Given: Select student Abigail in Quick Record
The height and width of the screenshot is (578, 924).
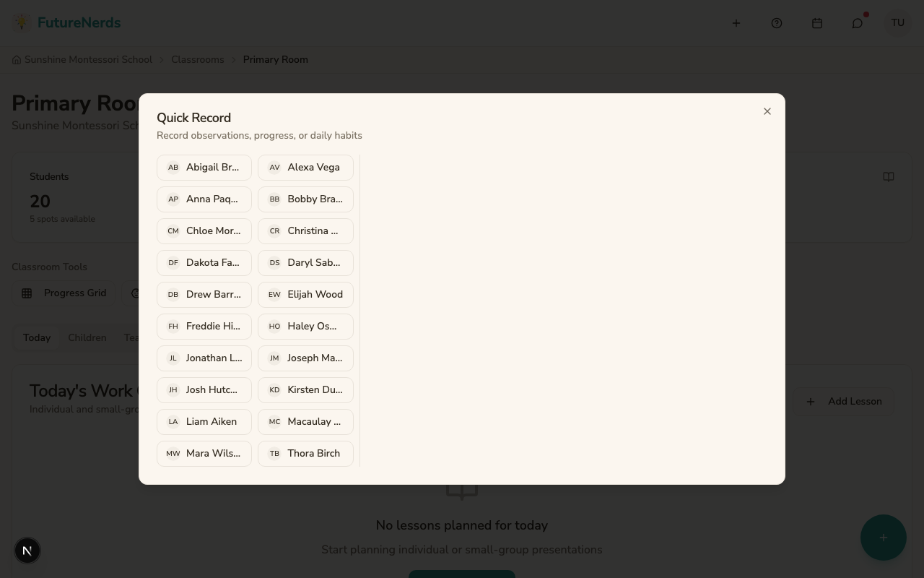Looking at the screenshot, I should (204, 167).
